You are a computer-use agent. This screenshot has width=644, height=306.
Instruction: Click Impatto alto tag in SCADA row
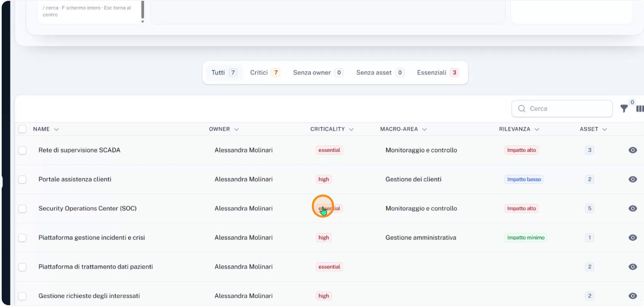coord(522,150)
